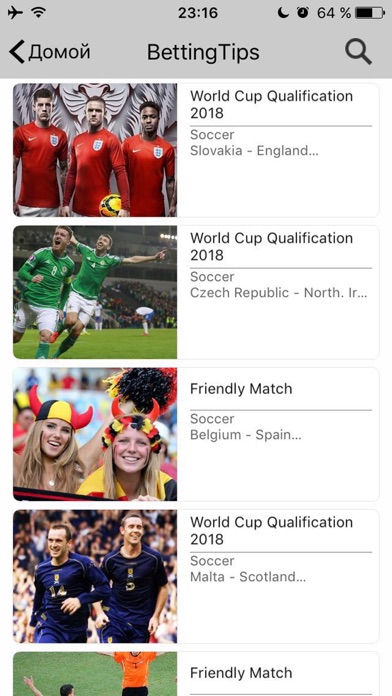The height and width of the screenshot is (696, 392).
Task: Tap the airplane mode status icon
Action: 16,13
